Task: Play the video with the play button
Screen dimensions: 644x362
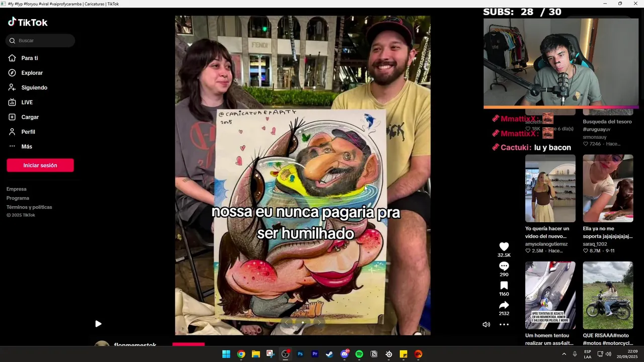Action: (x=98, y=324)
